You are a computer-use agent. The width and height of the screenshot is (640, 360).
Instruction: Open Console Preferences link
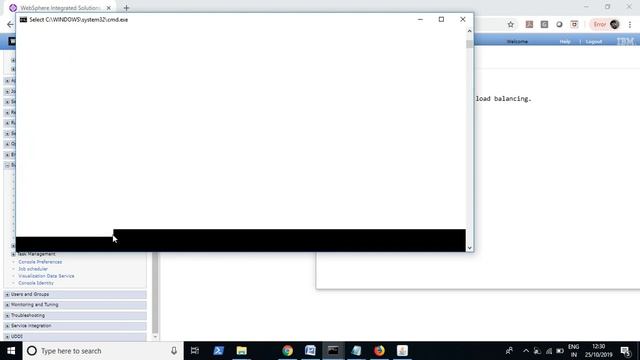click(x=40, y=262)
